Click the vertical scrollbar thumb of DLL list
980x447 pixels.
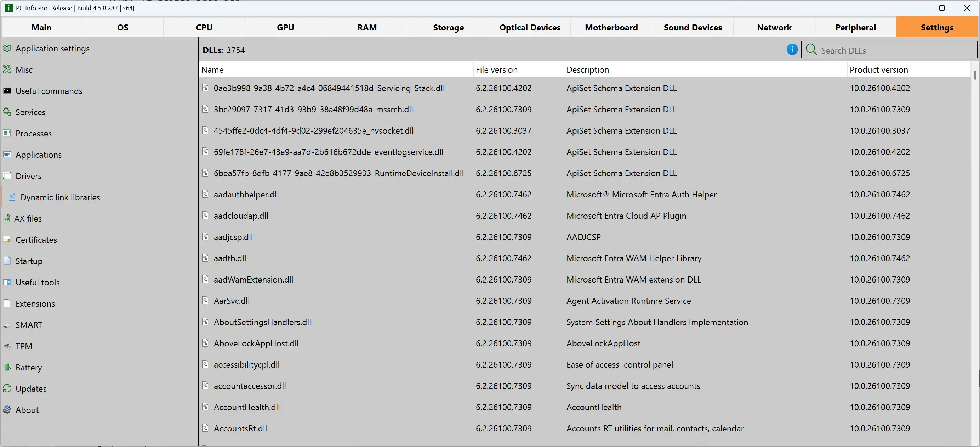[x=975, y=75]
